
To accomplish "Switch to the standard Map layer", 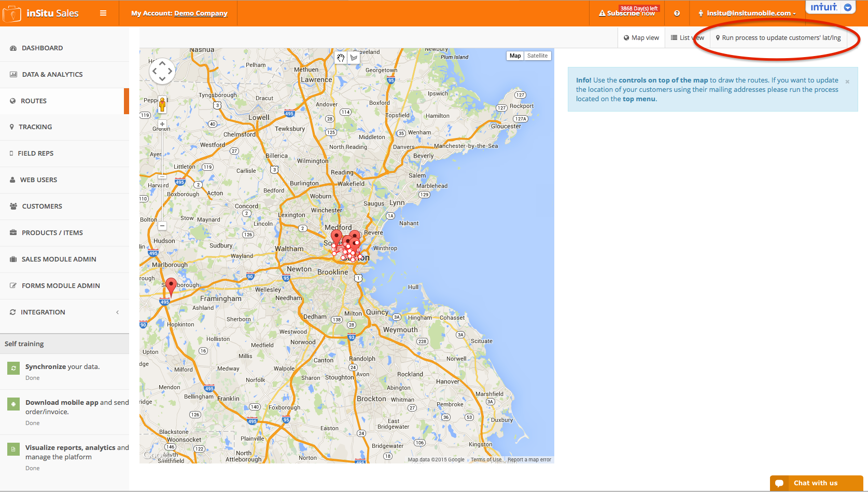I will (x=515, y=56).
